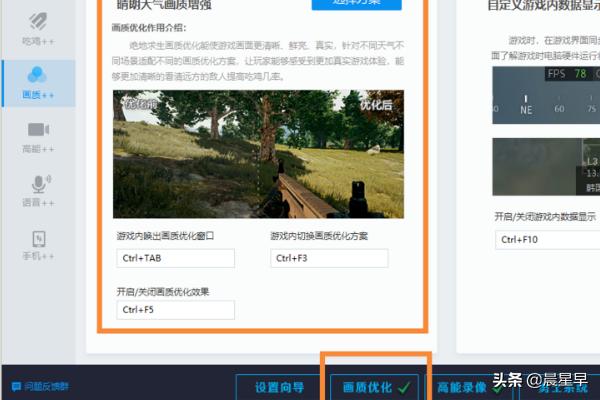Click the FPS 78 preview image
Image resolution: width=600 pixels, height=400 pixels.
tap(546, 95)
